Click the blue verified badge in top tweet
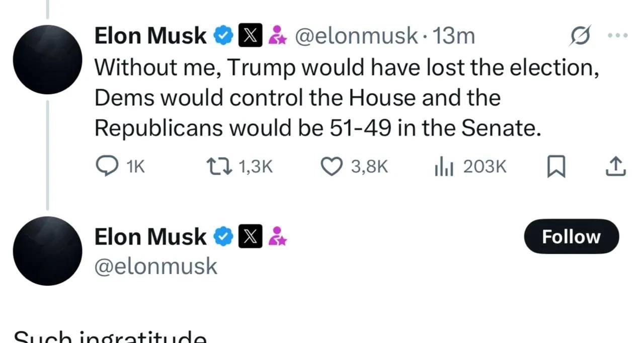644x343 pixels. (223, 36)
